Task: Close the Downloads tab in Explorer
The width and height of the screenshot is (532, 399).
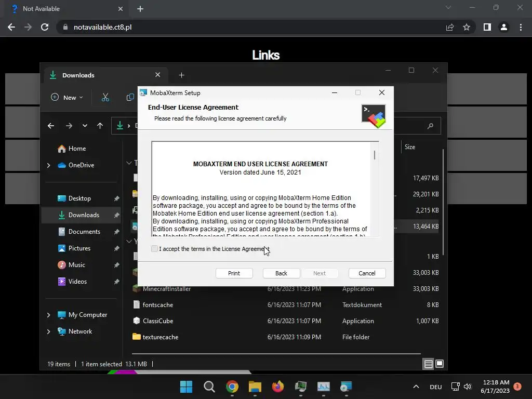Action: (158, 75)
